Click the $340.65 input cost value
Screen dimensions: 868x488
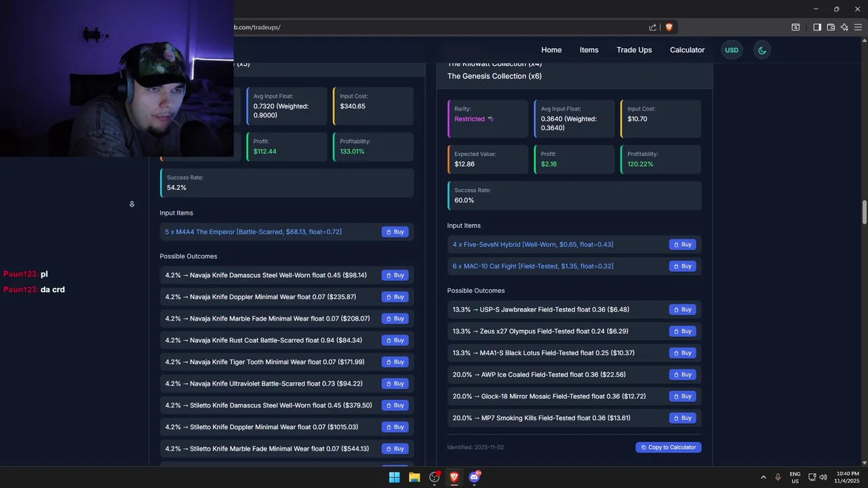(x=353, y=106)
